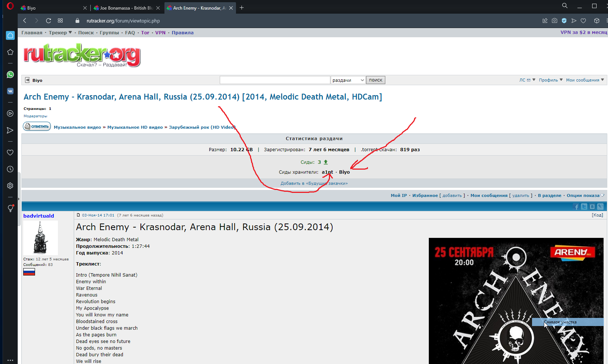This screenshot has width=608, height=364.
Task: Open the Player panel in sidebar
Action: pos(10,113)
